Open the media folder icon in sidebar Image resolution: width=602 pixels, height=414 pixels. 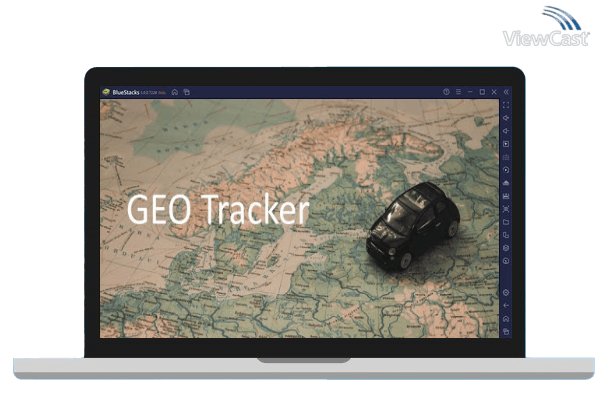506,222
